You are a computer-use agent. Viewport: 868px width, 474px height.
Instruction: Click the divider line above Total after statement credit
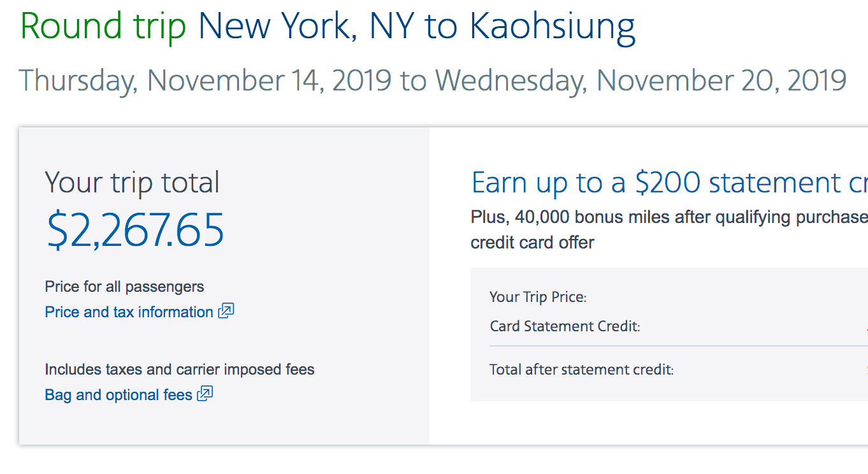pyautogui.click(x=676, y=346)
